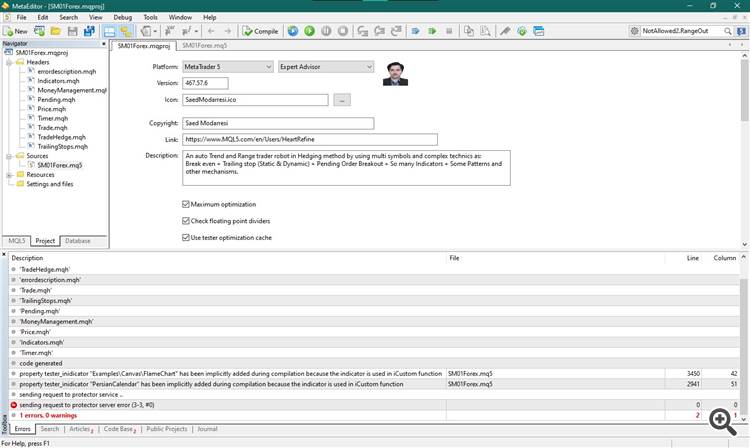The width and height of the screenshot is (750, 448).
Task: Click the Save All icon
Action: click(89, 31)
